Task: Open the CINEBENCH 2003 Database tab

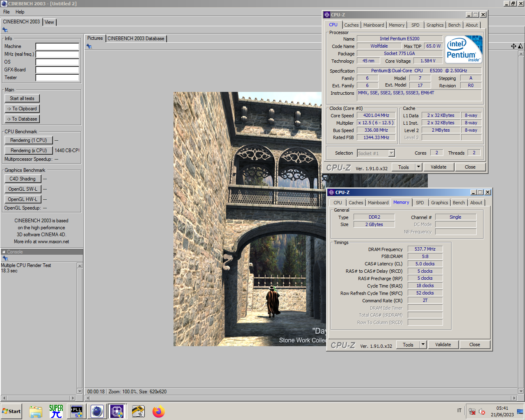Action: pos(136,39)
